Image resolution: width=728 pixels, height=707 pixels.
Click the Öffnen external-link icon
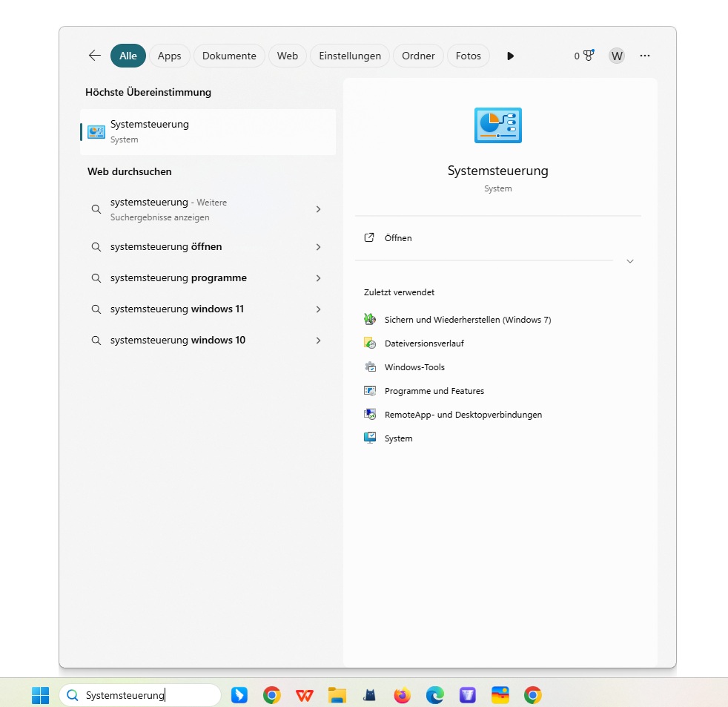point(369,238)
